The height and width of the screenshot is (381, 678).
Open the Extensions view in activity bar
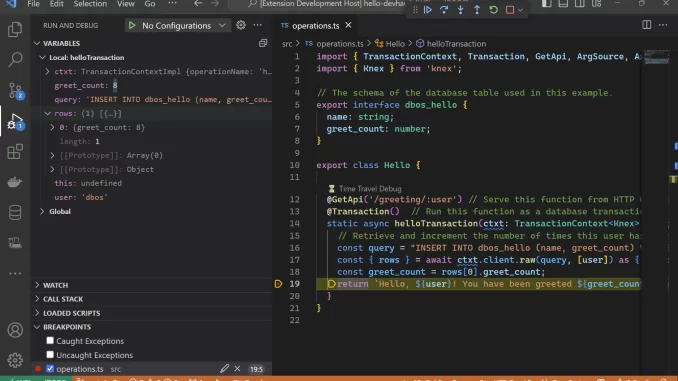[x=15, y=152]
